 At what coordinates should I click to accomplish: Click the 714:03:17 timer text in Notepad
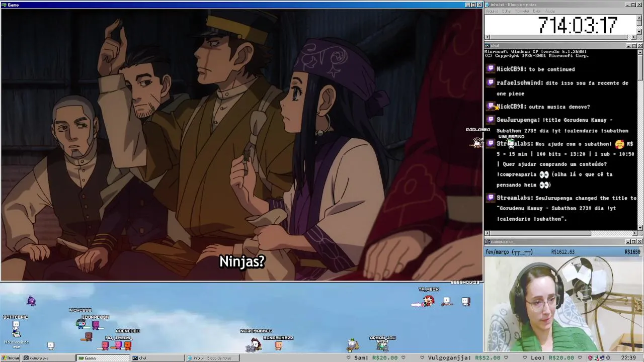577,25
